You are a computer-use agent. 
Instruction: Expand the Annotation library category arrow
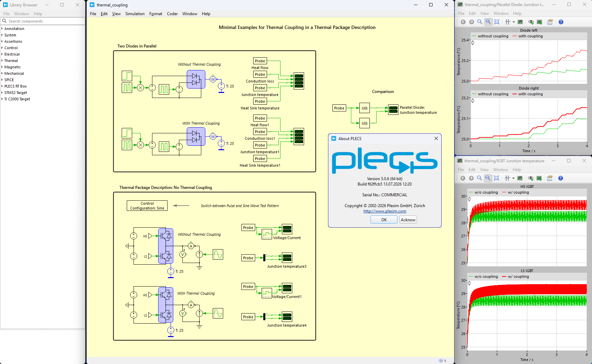pyautogui.click(x=2, y=29)
